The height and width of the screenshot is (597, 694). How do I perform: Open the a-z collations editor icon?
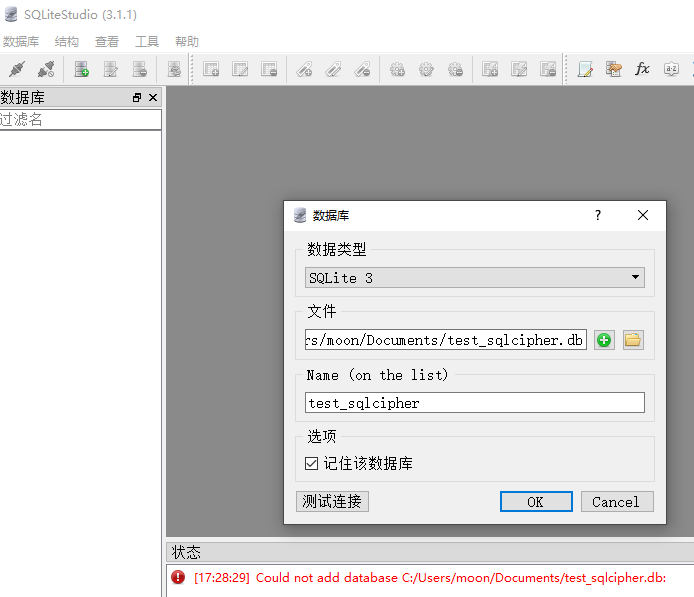[671, 69]
